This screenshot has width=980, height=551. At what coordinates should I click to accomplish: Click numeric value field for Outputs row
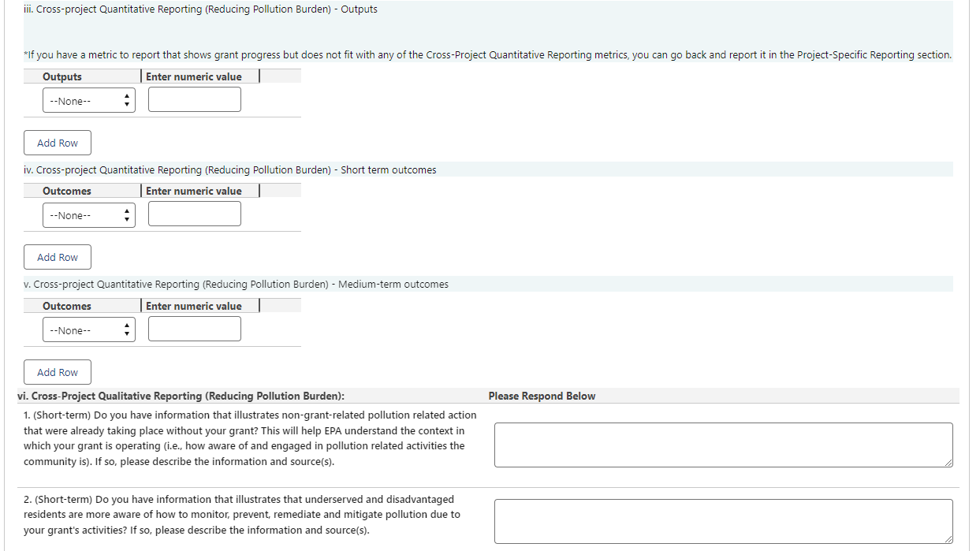[x=194, y=100]
